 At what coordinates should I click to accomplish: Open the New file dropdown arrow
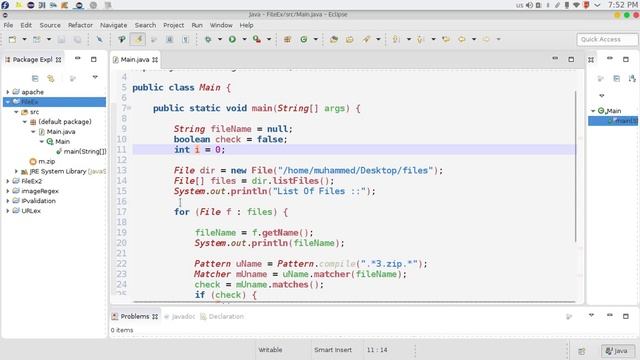(24, 39)
